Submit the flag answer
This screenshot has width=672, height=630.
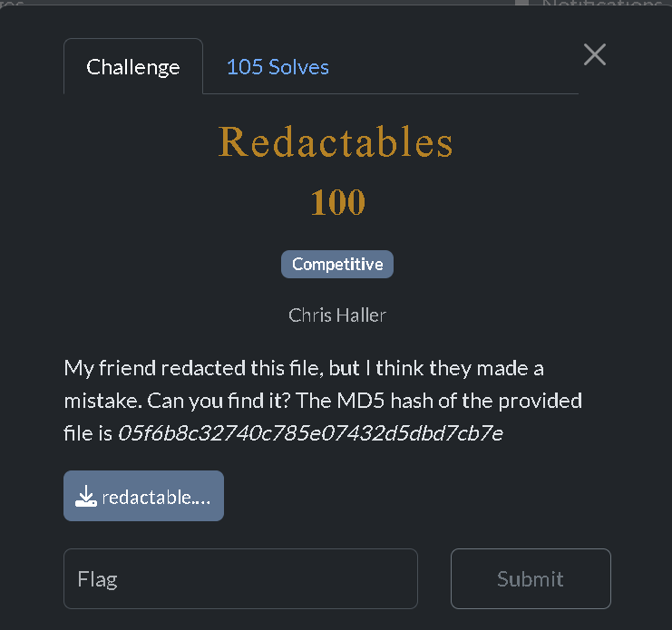531,578
